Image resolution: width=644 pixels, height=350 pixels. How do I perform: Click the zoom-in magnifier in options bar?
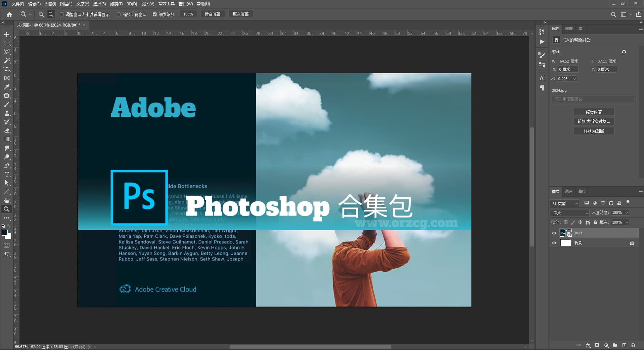point(41,14)
